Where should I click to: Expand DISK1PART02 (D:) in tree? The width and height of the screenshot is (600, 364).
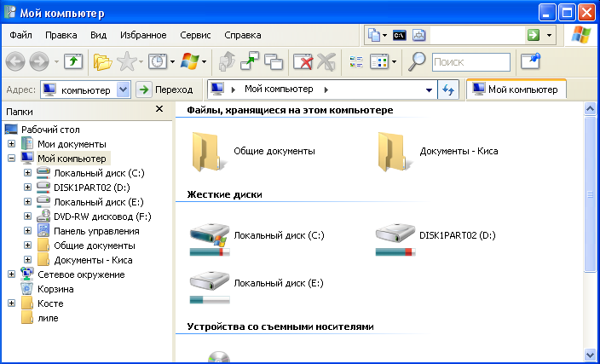point(27,188)
